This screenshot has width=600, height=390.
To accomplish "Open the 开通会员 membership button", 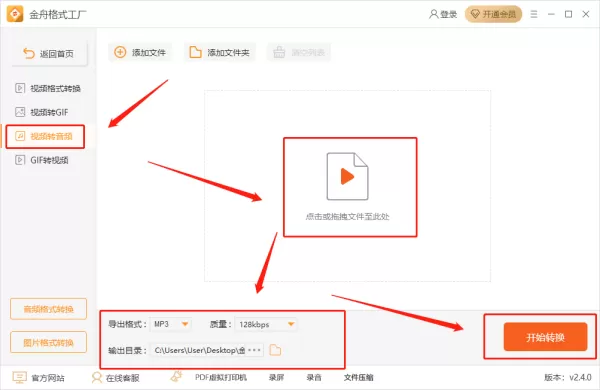I will tap(493, 14).
